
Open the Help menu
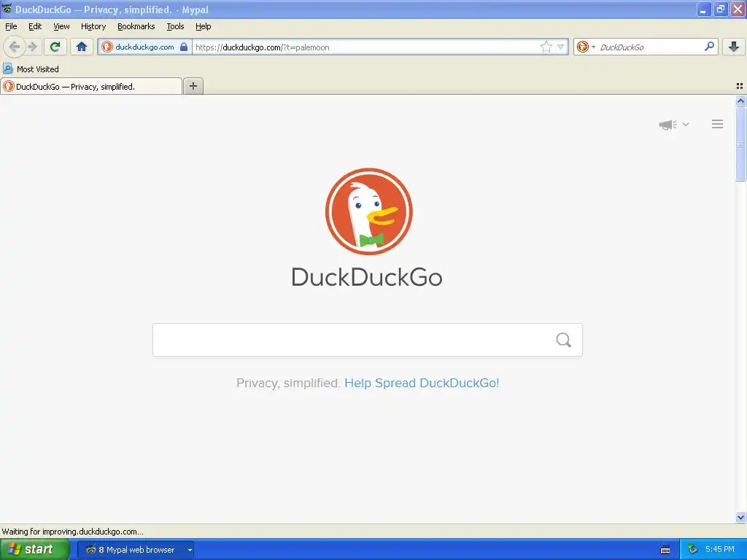click(204, 26)
